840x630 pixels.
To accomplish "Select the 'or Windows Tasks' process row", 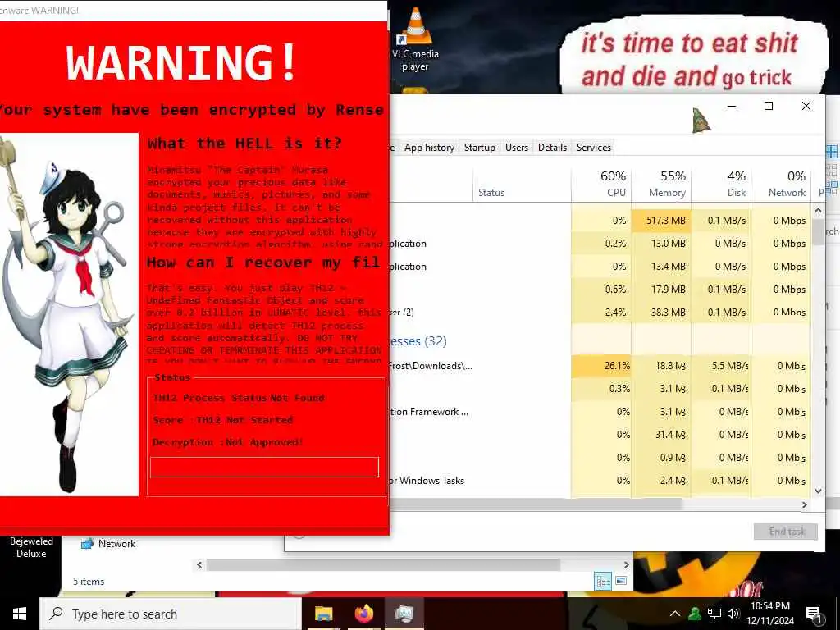I will pyautogui.click(x=600, y=481).
